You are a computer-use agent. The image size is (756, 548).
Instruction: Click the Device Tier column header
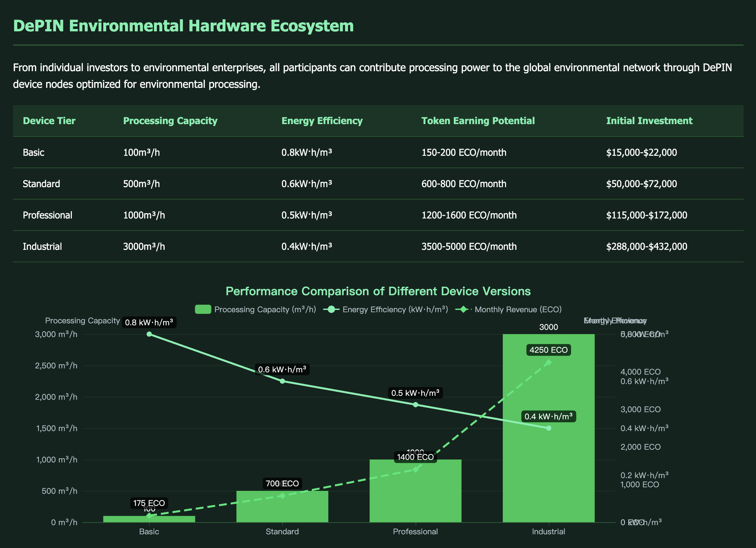pos(49,121)
